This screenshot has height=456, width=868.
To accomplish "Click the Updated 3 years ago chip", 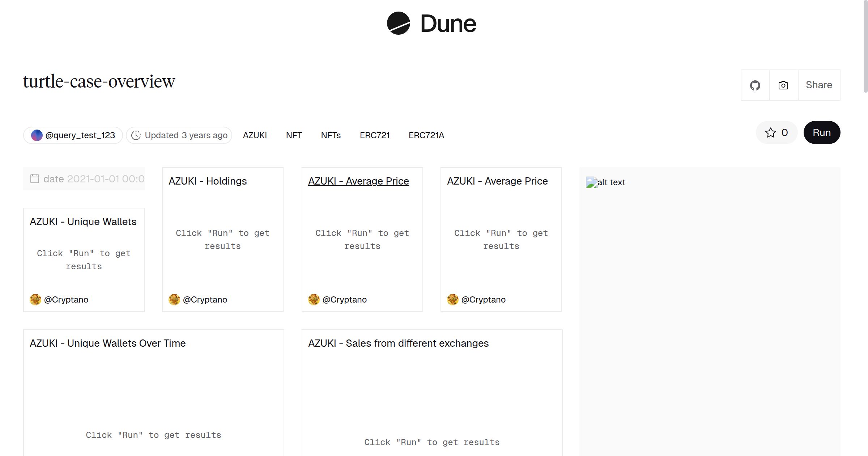I will [179, 135].
